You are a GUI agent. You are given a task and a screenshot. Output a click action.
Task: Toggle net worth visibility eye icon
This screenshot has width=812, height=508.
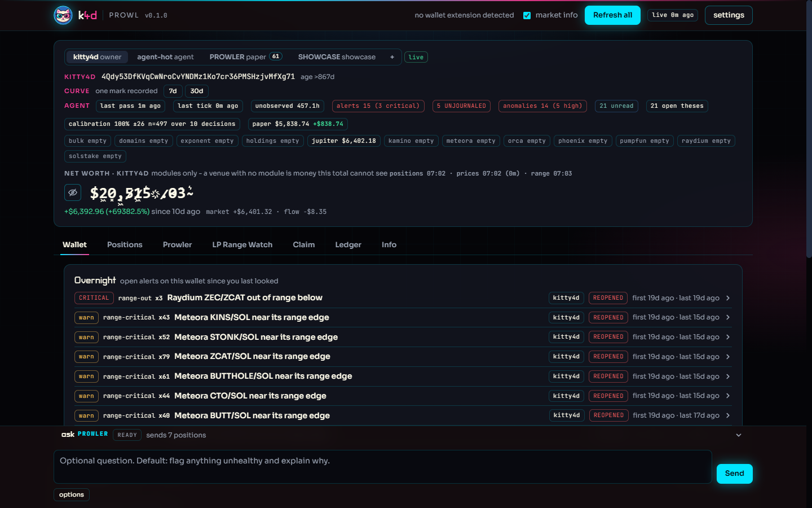pyautogui.click(x=73, y=192)
